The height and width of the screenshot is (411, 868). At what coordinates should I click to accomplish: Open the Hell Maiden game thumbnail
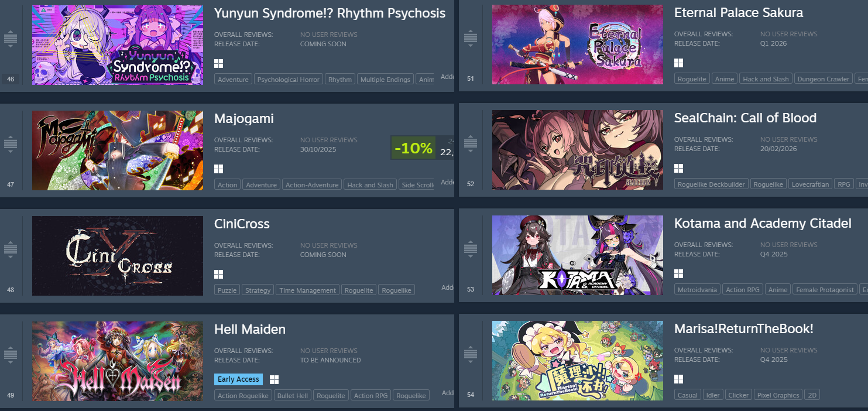[118, 361]
